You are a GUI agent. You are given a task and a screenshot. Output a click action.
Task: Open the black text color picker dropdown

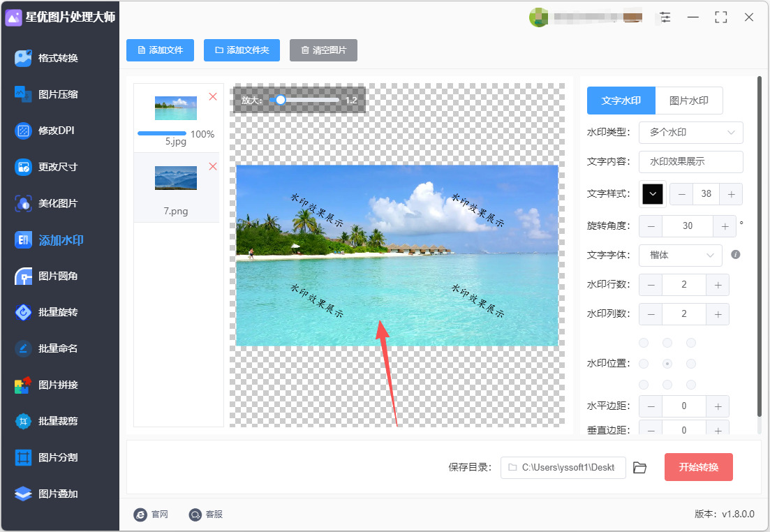(x=653, y=194)
